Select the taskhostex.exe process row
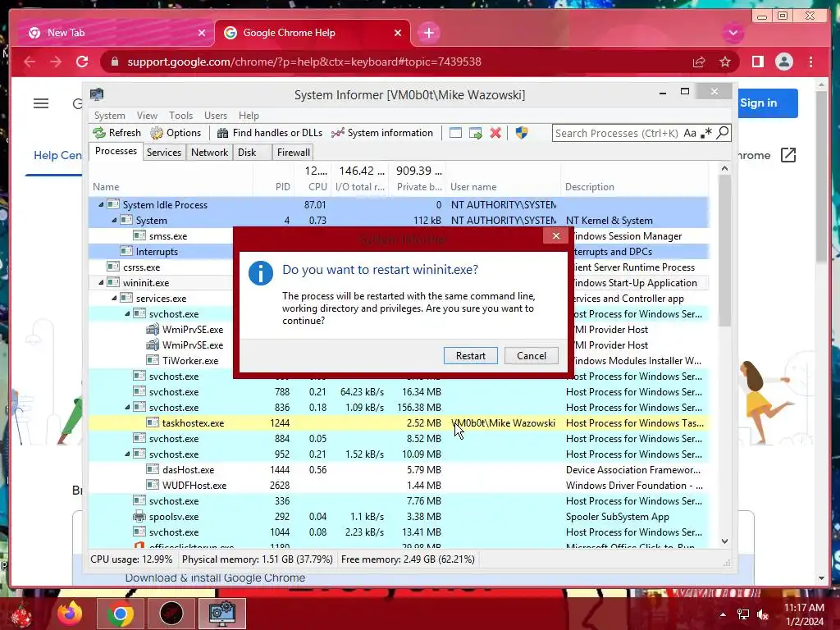Image resolution: width=840 pixels, height=630 pixels. 399,422
